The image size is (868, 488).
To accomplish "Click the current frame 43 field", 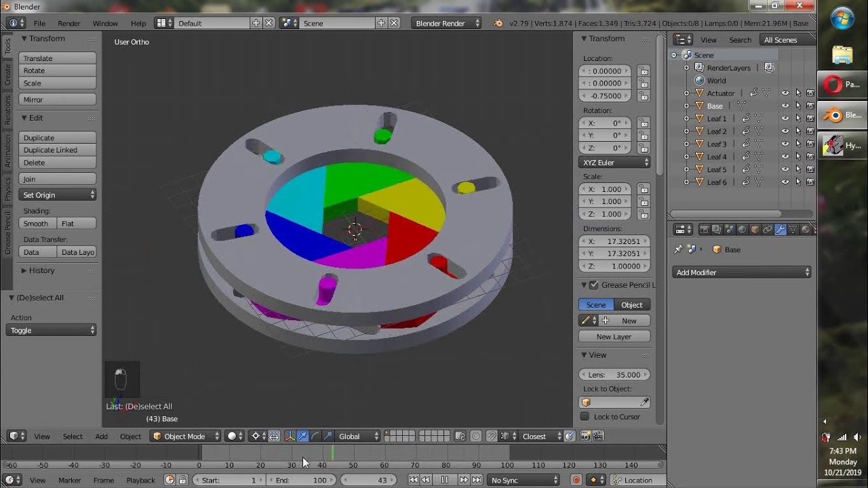I will 370,480.
